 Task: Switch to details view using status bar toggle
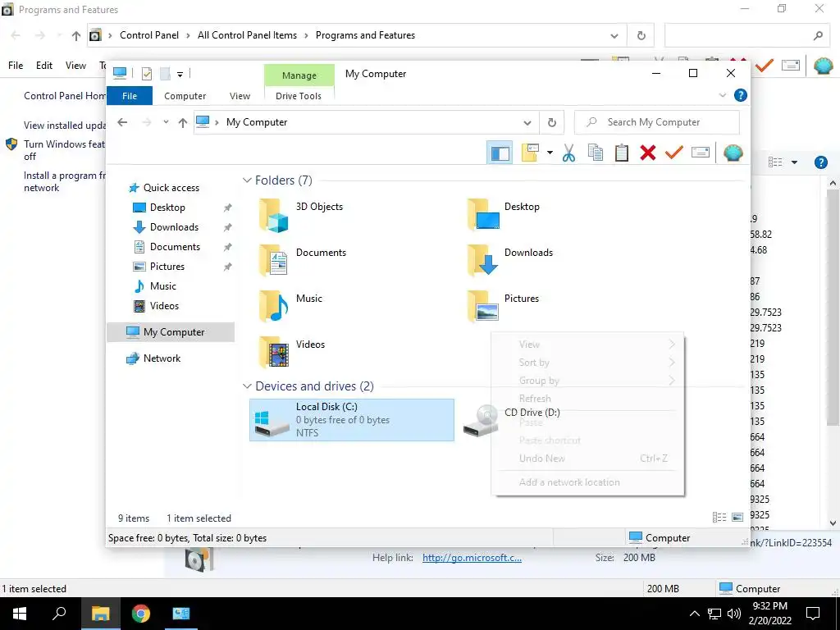[719, 517]
